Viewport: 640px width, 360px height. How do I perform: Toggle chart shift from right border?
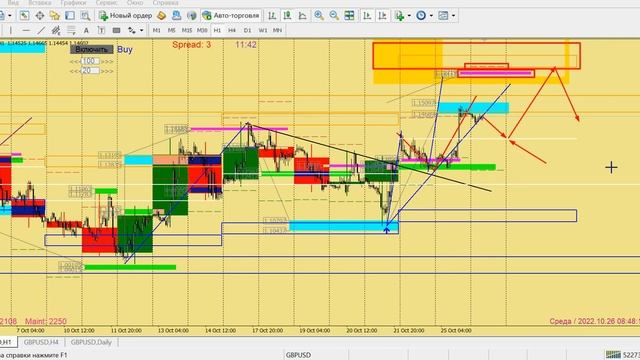point(382,16)
